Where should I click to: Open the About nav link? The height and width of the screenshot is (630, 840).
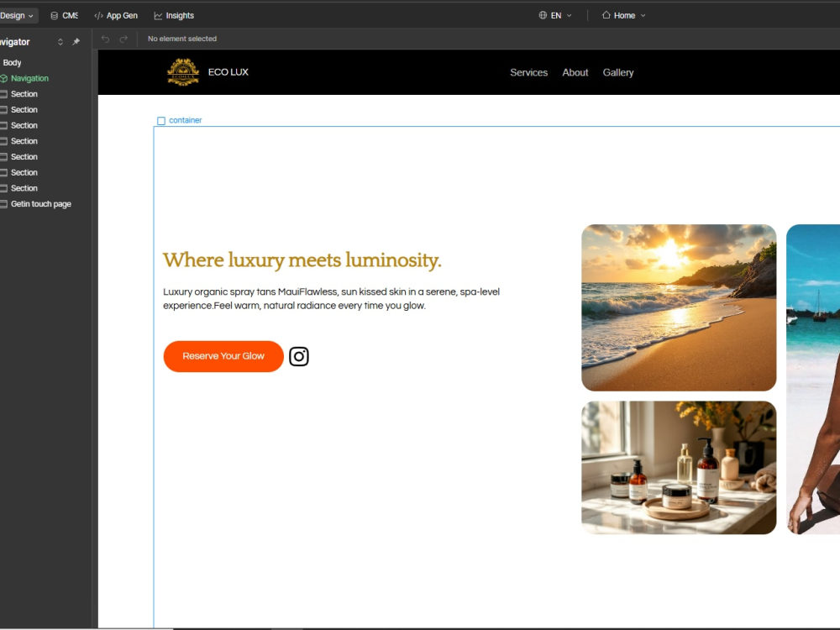tap(575, 73)
